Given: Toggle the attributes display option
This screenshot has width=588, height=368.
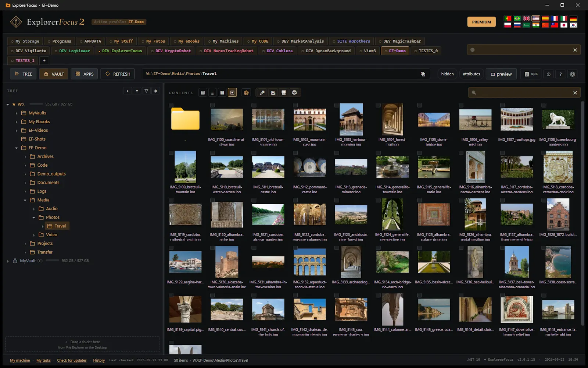Looking at the screenshot, I should click(472, 74).
